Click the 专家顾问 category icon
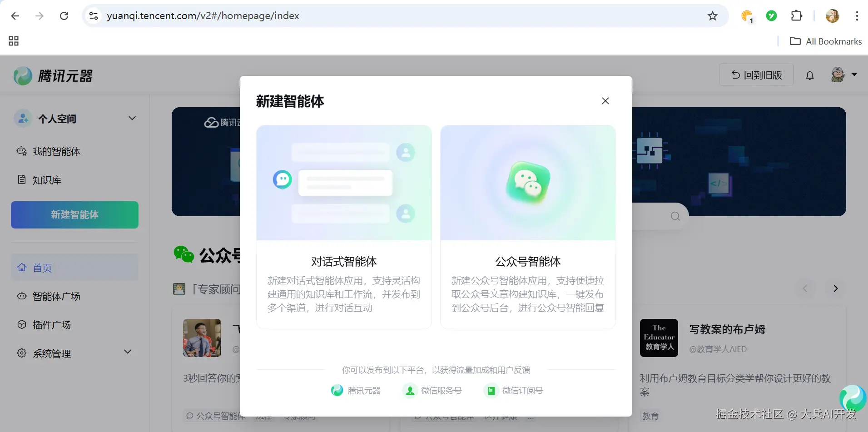The width and height of the screenshot is (868, 432). pyautogui.click(x=179, y=289)
